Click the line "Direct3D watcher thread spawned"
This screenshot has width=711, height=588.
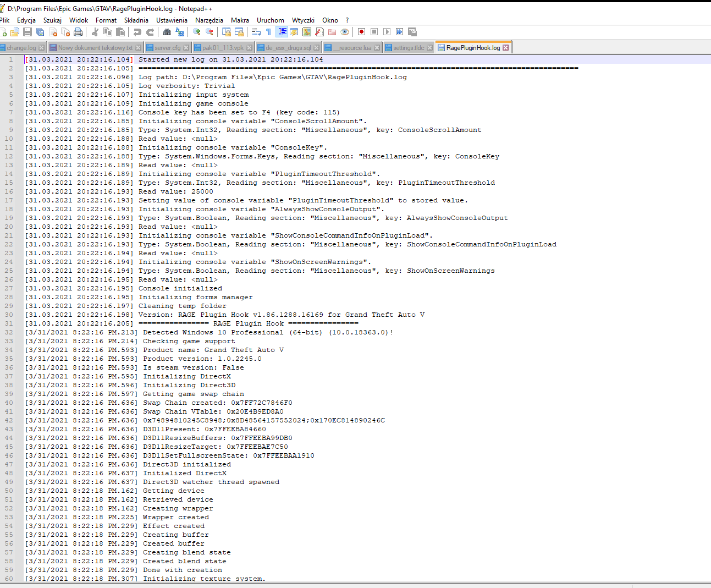click(x=211, y=482)
